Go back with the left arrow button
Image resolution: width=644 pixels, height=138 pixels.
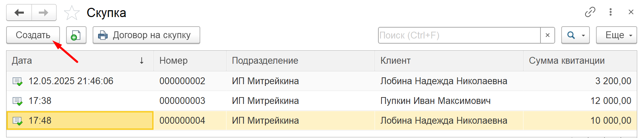pos(19,13)
